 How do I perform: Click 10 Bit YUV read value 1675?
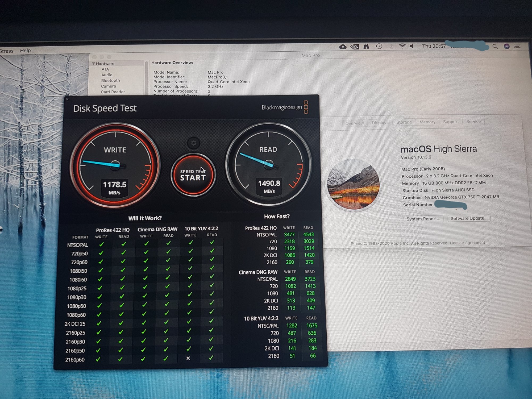click(x=312, y=325)
